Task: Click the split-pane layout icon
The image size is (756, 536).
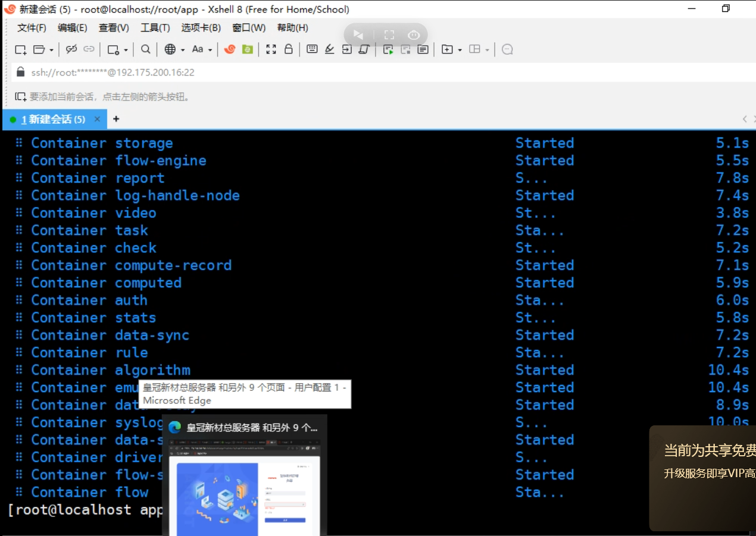Action: 475,49
